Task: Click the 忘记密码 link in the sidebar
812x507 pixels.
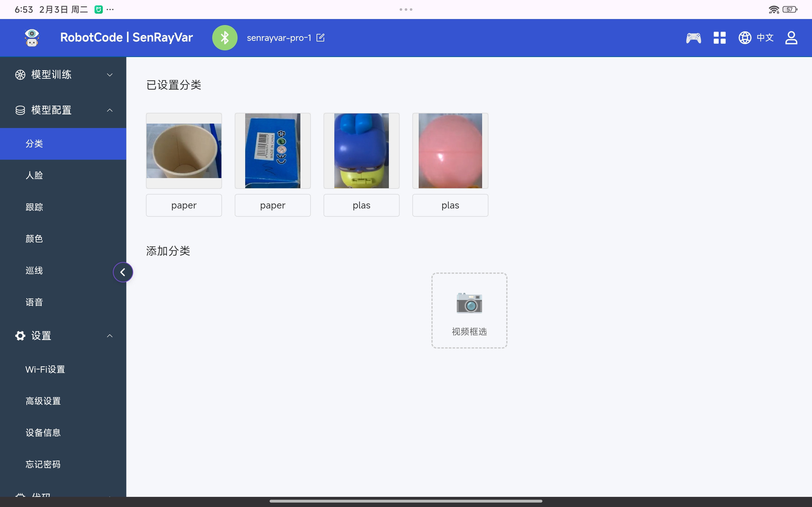Action: [x=43, y=464]
